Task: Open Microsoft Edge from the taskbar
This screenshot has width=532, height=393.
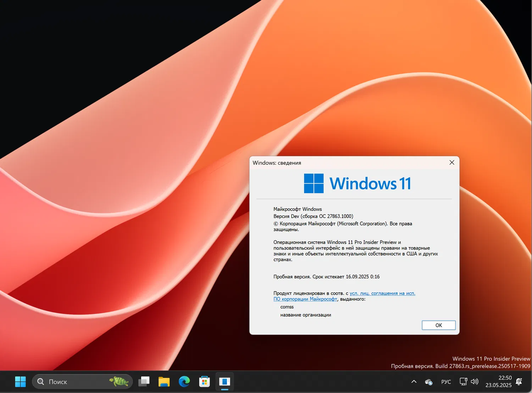Action: point(184,382)
